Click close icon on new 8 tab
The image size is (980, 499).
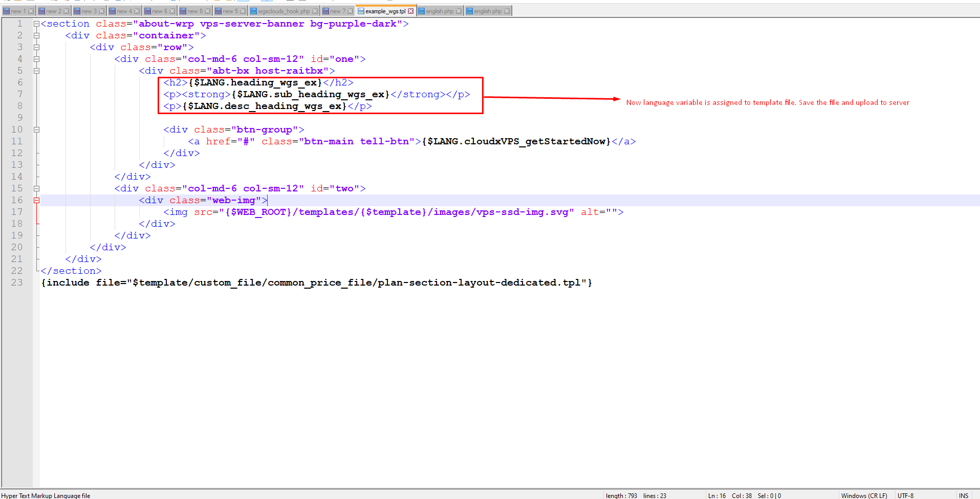click(x=207, y=11)
